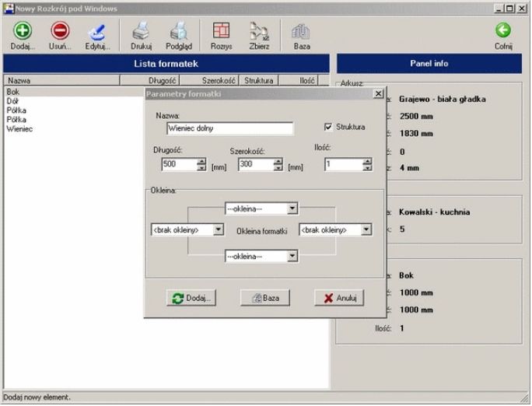Click the green Dodaj toolbar icon
532x406 pixels.
click(23, 31)
